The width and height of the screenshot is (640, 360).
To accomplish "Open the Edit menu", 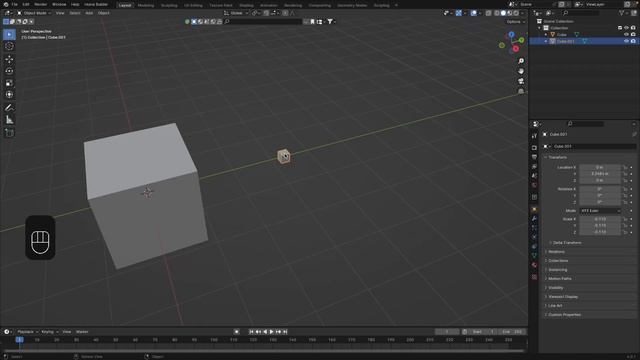I will pos(26,4).
